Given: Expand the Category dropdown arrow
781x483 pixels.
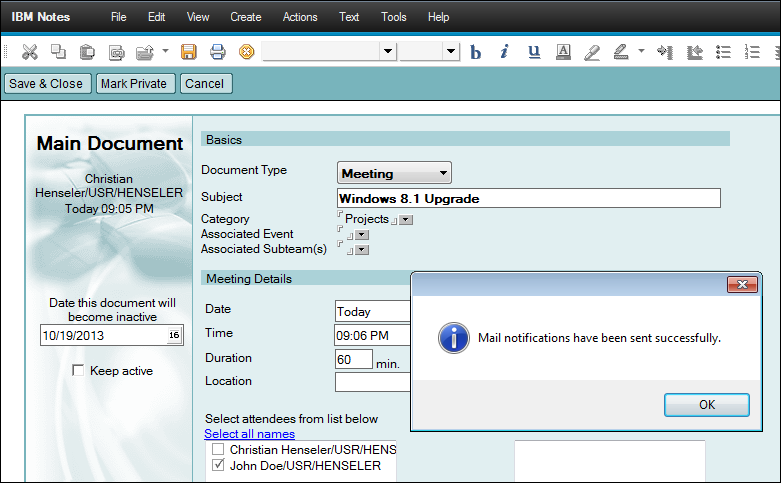Looking at the screenshot, I should [406, 220].
